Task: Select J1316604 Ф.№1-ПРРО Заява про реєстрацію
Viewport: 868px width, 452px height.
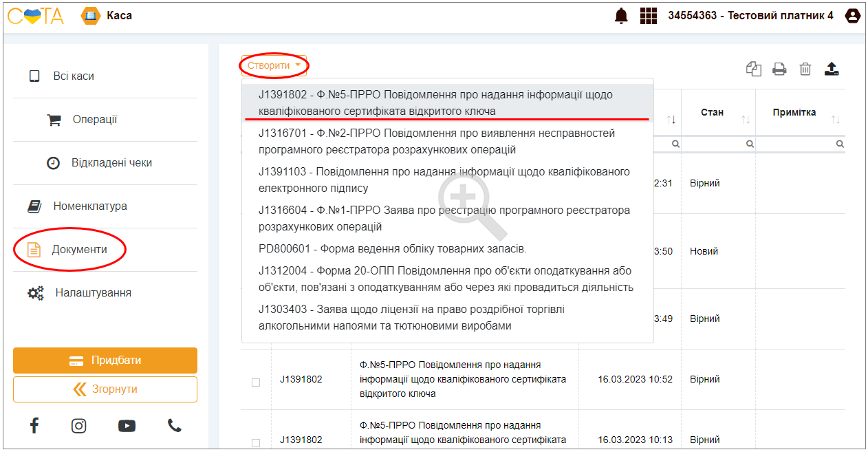Action: 448,219
